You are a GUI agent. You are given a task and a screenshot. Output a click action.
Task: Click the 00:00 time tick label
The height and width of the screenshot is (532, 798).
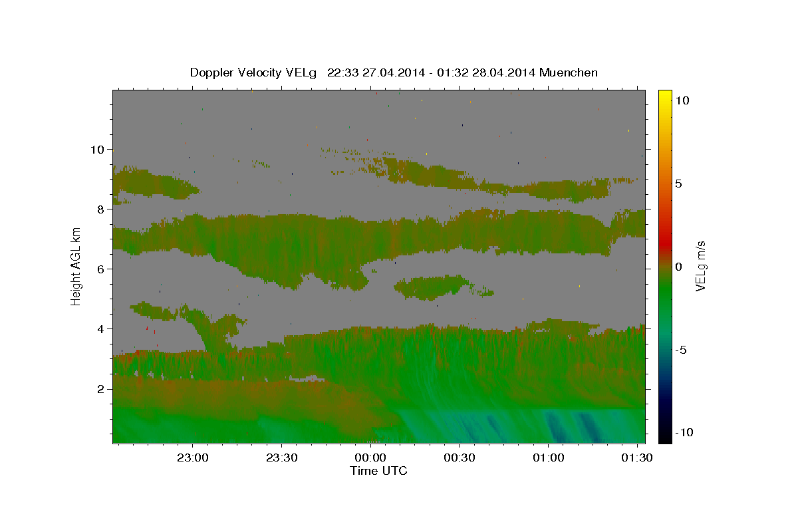pyautogui.click(x=370, y=458)
